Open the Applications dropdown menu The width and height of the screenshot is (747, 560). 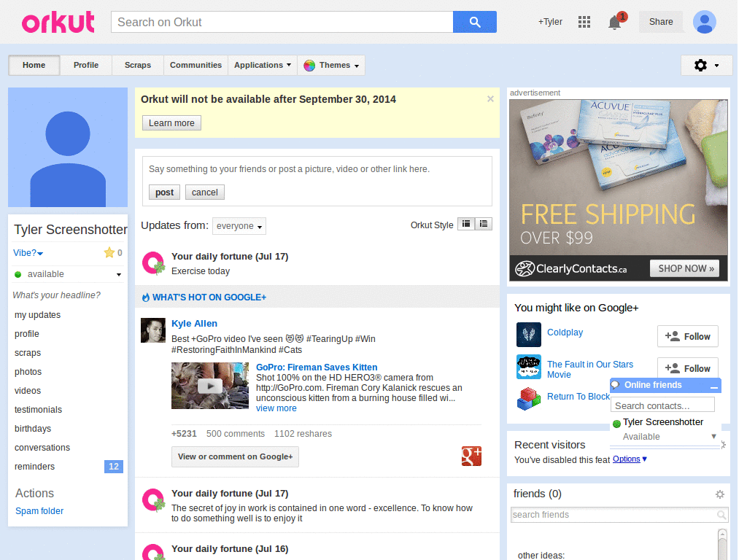(263, 65)
